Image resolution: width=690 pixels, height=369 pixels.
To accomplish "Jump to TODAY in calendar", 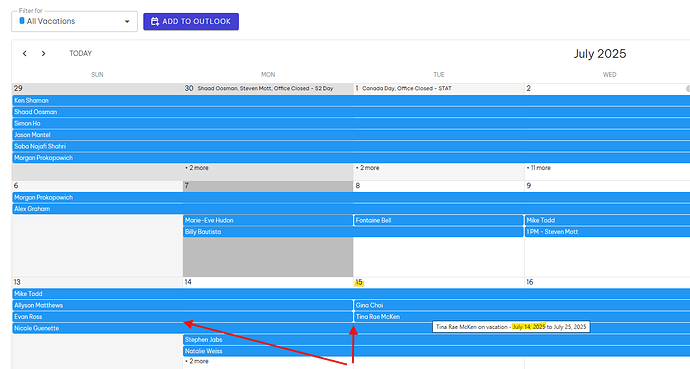I will pos(81,53).
